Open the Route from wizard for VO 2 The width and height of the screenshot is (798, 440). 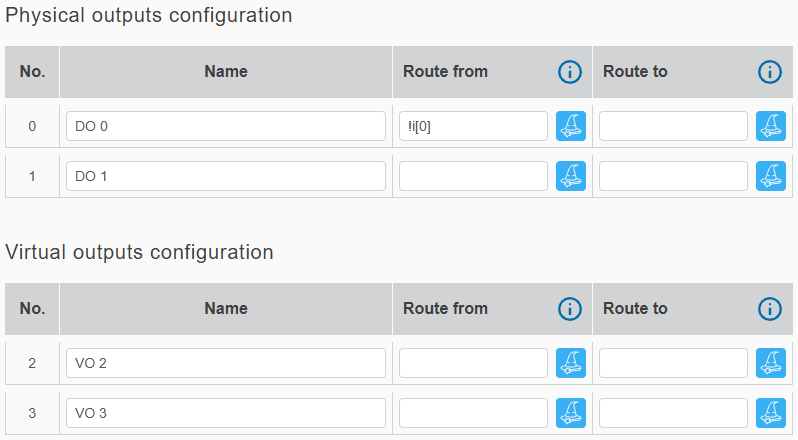point(571,363)
